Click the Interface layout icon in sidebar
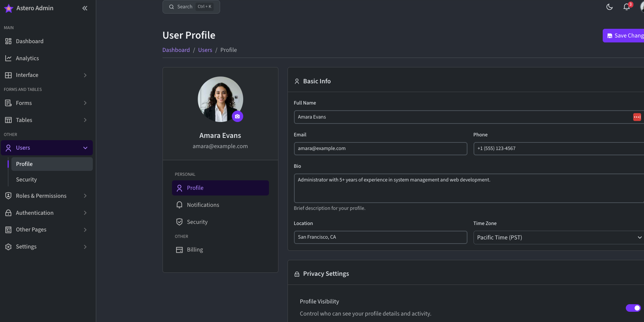 coord(8,75)
